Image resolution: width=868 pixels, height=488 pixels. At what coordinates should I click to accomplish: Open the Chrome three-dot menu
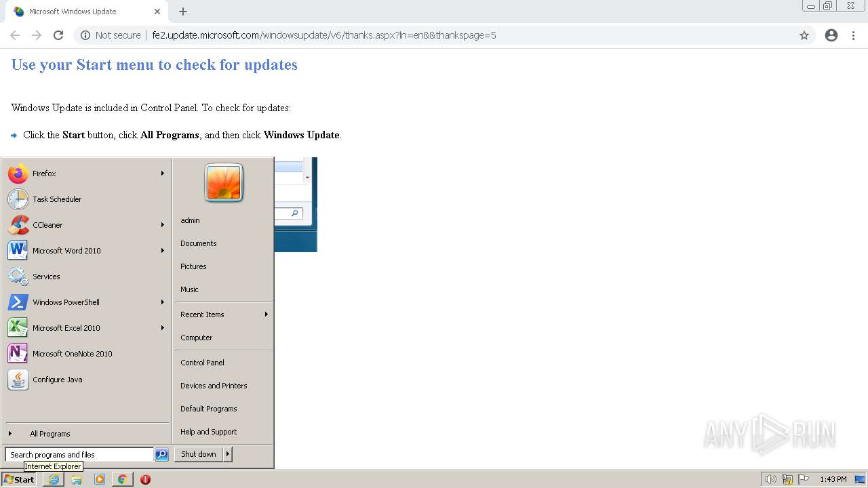(x=854, y=35)
